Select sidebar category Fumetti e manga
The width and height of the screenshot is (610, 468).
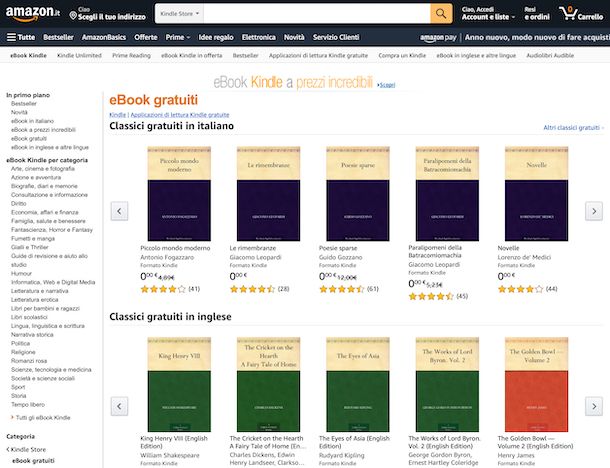[33, 238]
